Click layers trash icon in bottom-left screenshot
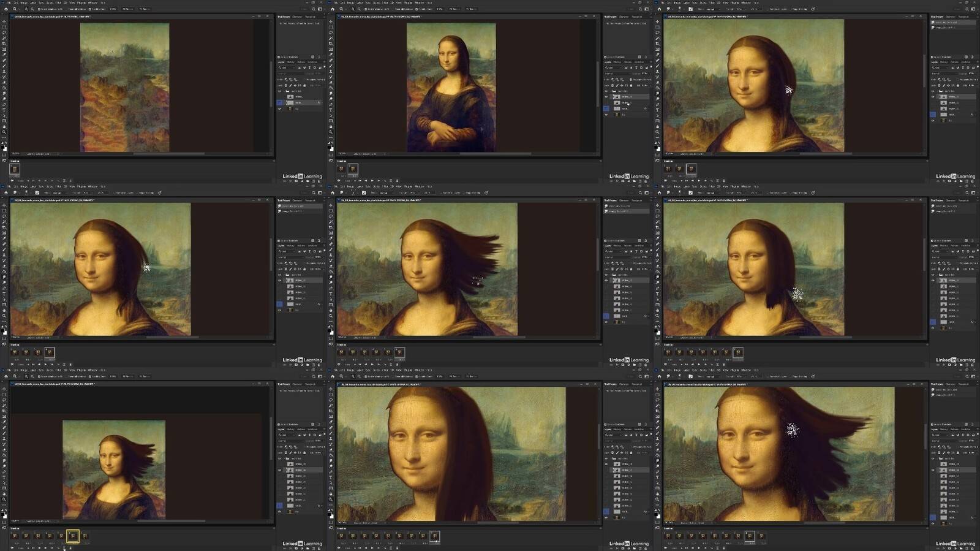Screen dimensions: 980x551 [319, 548]
